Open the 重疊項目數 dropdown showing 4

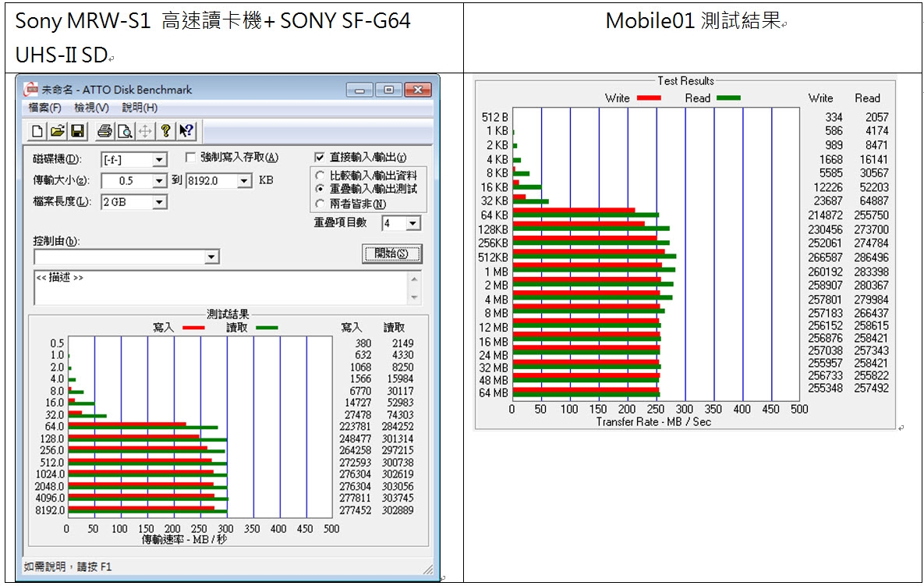[x=413, y=223]
